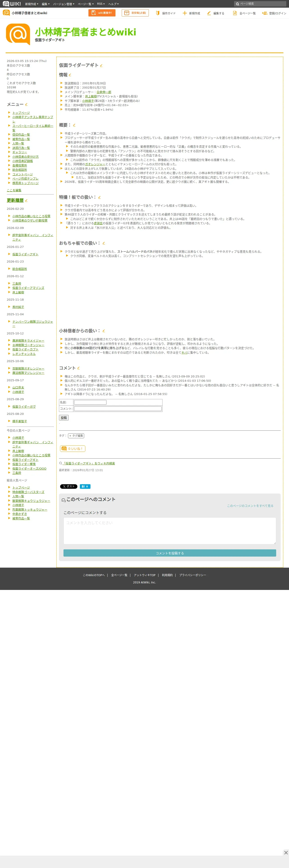
Task: Open the ページ一覧 dropdown menu
Action: [x=86, y=4]
